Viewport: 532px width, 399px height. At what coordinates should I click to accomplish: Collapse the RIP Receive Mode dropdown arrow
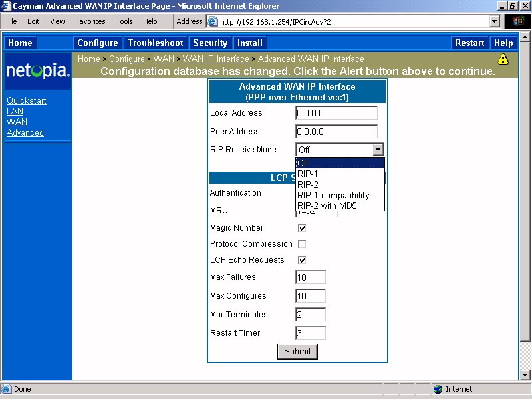pos(378,149)
